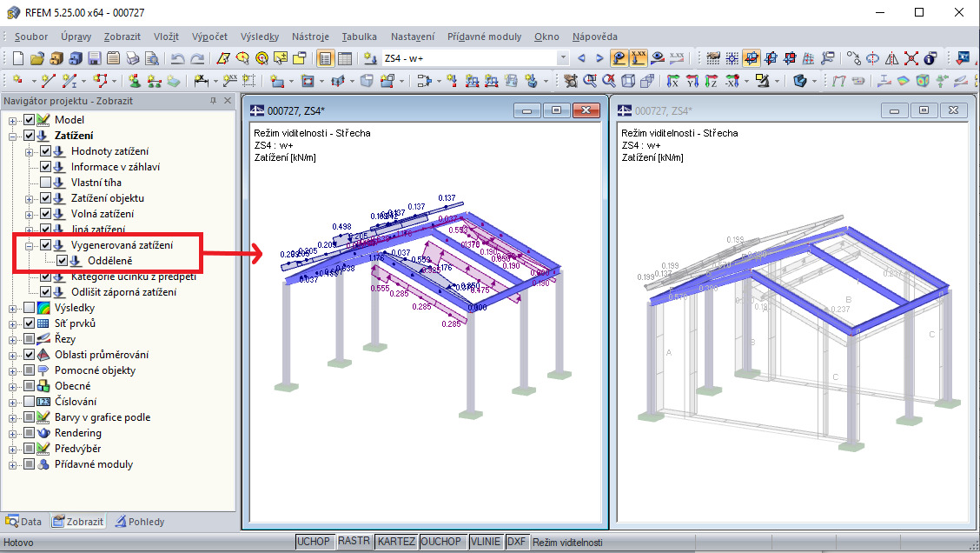
Task: Open the Přídavné moduly menu
Action: [485, 37]
